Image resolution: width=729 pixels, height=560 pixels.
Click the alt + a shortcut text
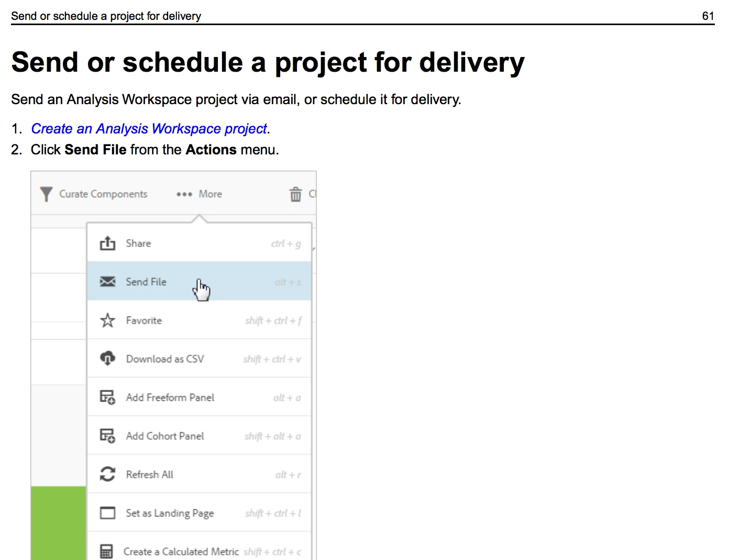[287, 398]
